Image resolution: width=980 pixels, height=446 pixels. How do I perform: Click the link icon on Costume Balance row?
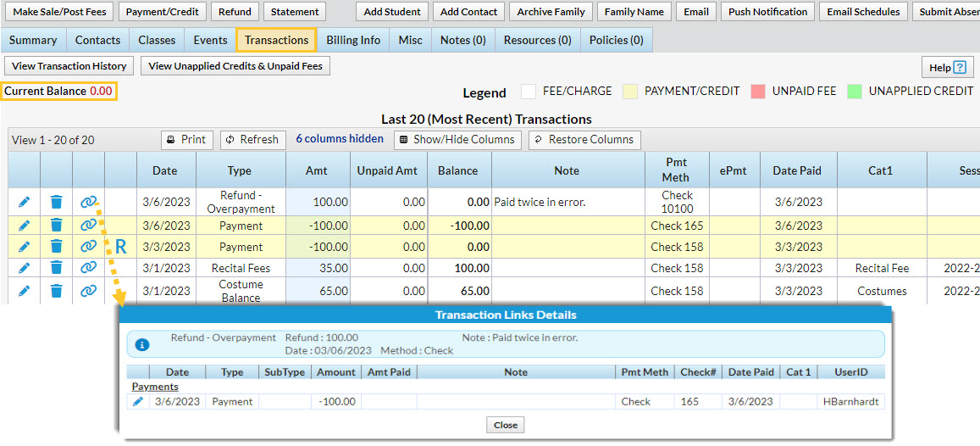[88, 291]
